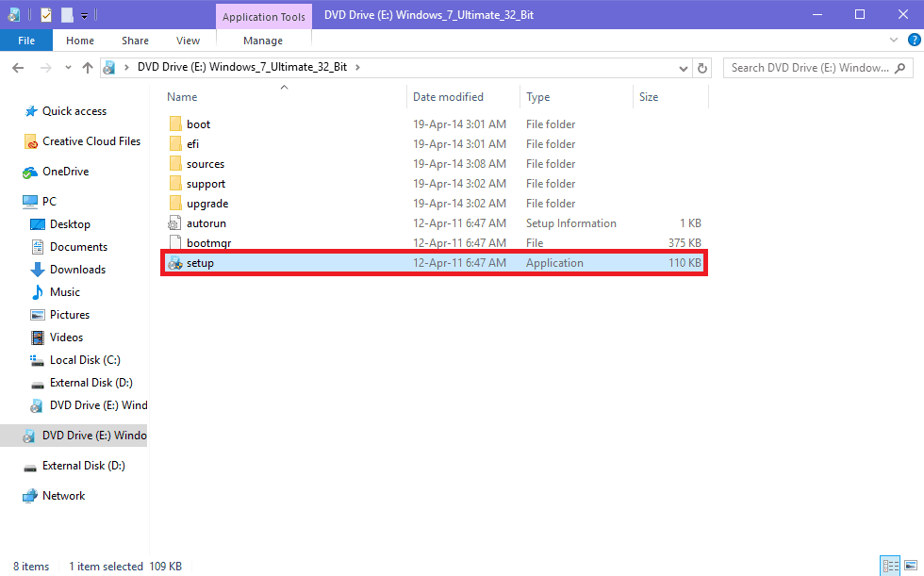Click the Application type text in setup row
Screen dimensions: 924x576
(554, 263)
